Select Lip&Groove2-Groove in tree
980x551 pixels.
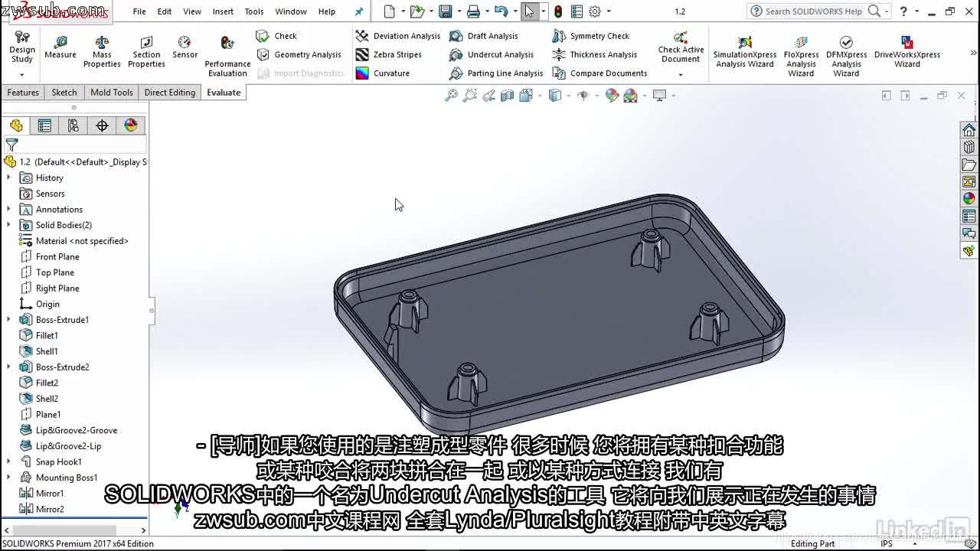68,430
